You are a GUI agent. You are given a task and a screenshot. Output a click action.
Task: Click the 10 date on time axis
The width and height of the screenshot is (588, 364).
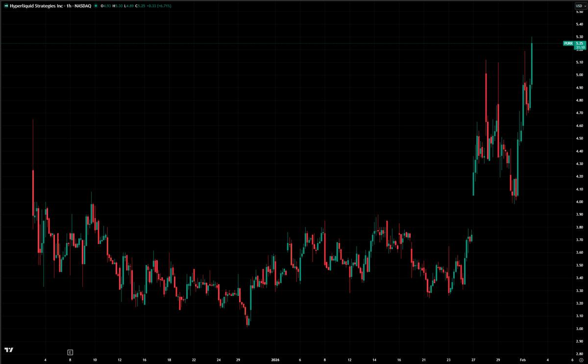(95, 359)
